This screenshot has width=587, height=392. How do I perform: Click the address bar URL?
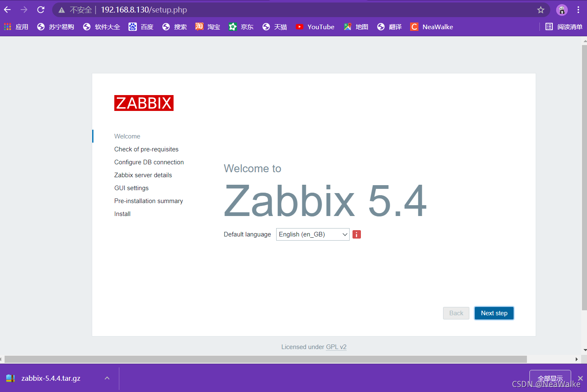[x=144, y=10]
